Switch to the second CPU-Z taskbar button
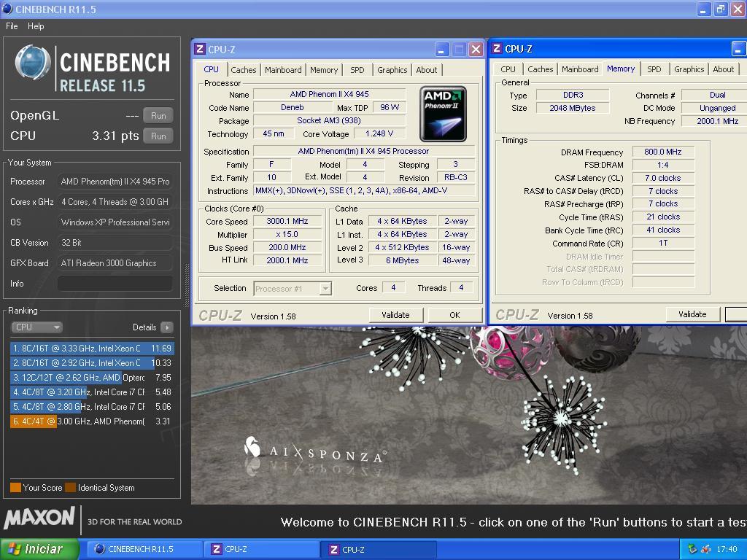 [x=379, y=549]
